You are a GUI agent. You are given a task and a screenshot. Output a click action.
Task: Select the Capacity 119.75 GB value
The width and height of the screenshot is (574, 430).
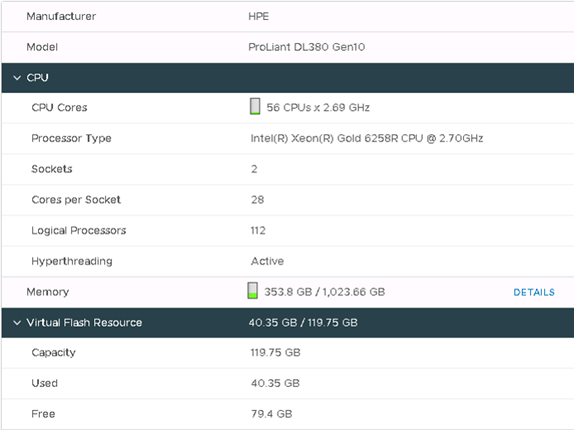pyautogui.click(x=275, y=352)
